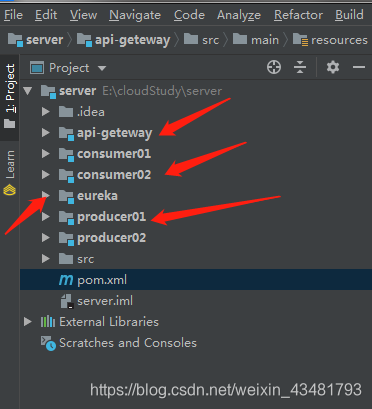The width and height of the screenshot is (372, 409).
Task: Select the src folder label in tree
Action: (x=86, y=259)
